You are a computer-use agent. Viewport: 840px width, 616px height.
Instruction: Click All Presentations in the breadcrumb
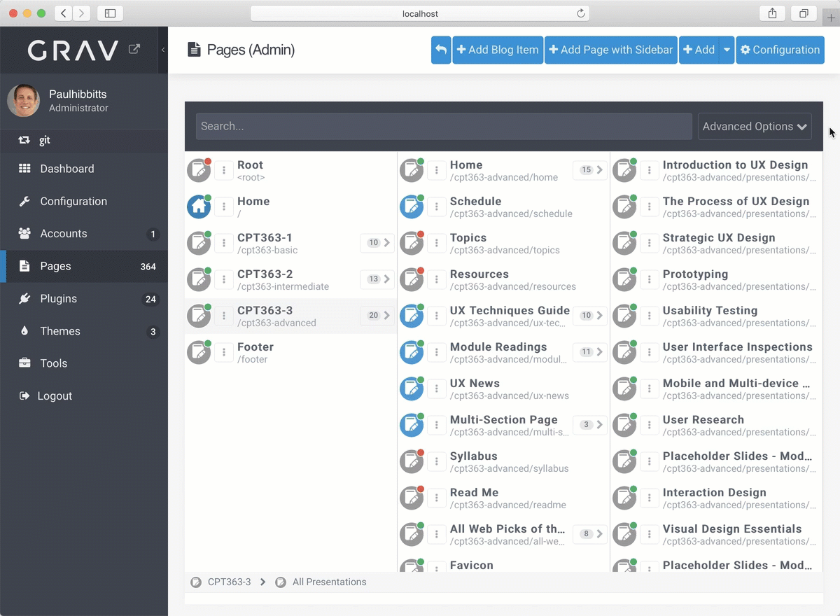pos(329,582)
